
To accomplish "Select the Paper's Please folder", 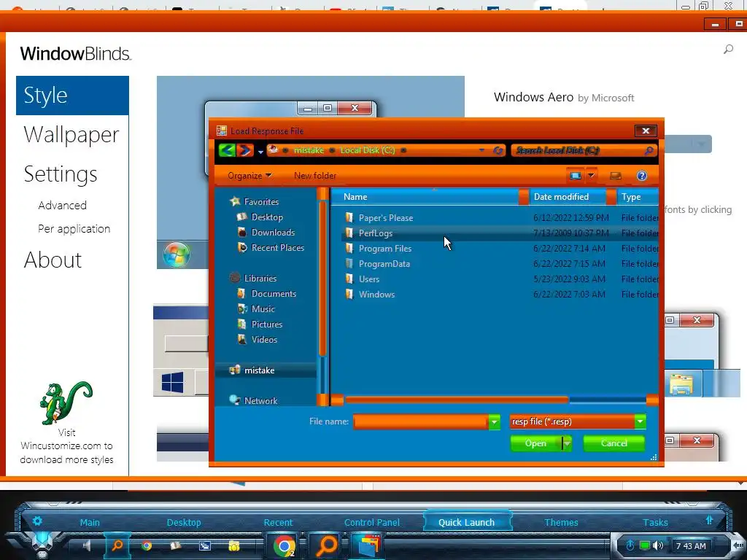I will coord(500,217).
